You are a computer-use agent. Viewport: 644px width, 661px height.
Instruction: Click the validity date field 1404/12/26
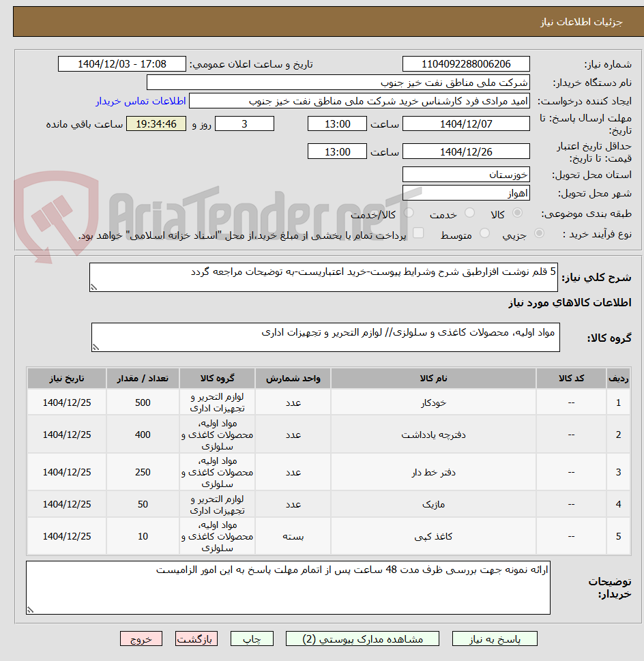coord(466,151)
